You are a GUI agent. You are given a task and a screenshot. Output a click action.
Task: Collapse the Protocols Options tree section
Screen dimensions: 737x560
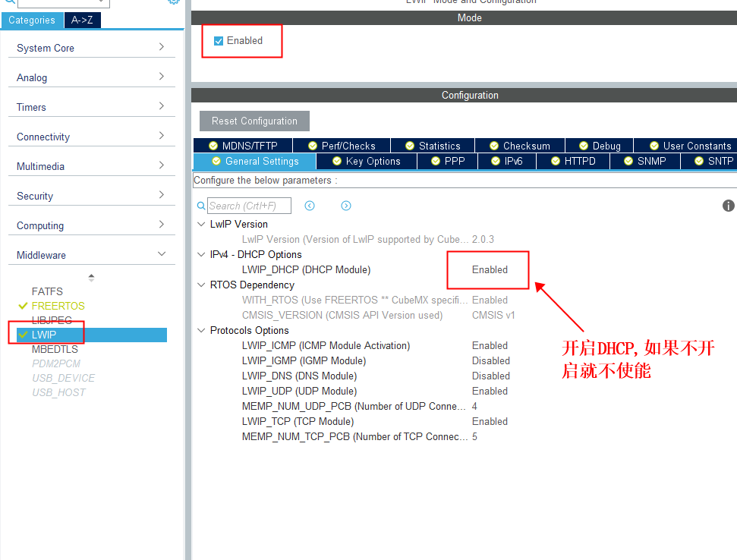(x=200, y=330)
